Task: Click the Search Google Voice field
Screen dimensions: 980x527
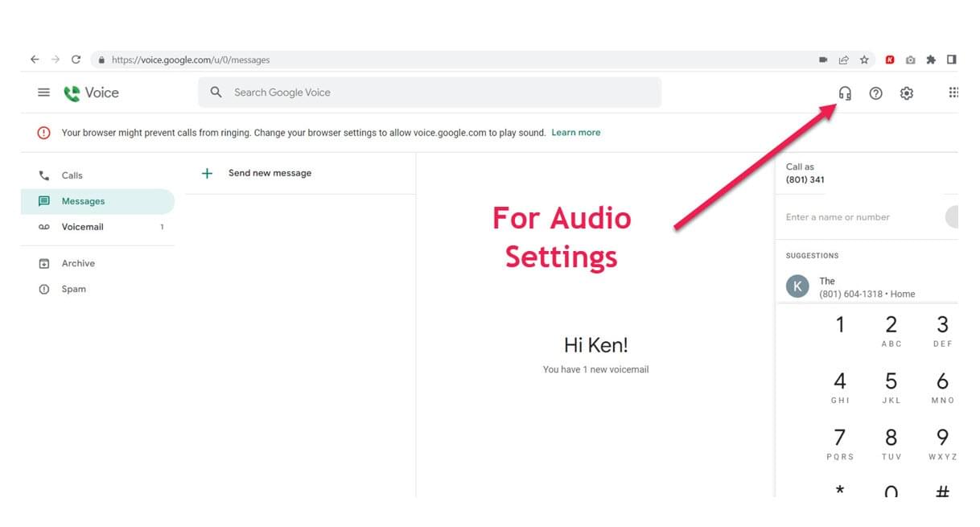Action: [x=434, y=93]
